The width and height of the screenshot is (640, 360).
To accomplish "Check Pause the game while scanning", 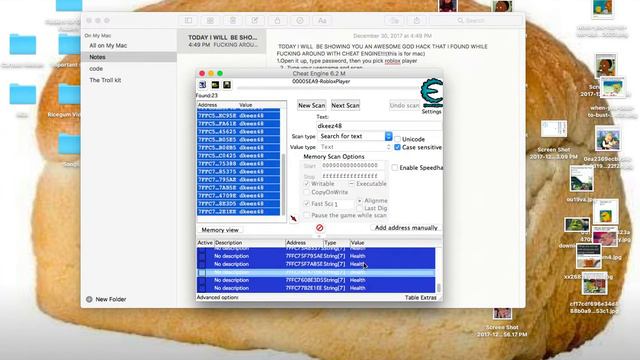I will (307, 215).
